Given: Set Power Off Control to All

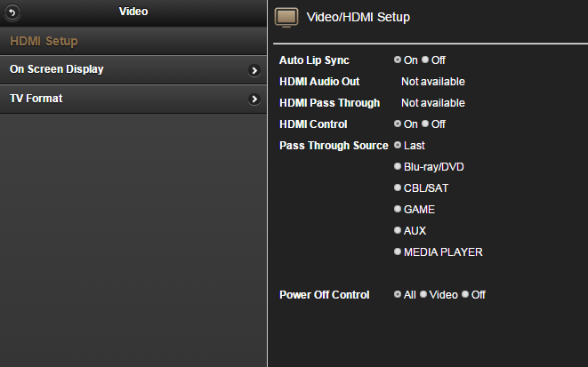Looking at the screenshot, I should [x=398, y=294].
